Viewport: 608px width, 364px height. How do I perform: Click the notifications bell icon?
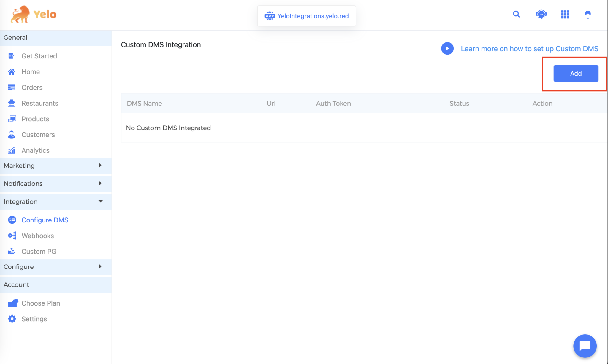(588, 14)
